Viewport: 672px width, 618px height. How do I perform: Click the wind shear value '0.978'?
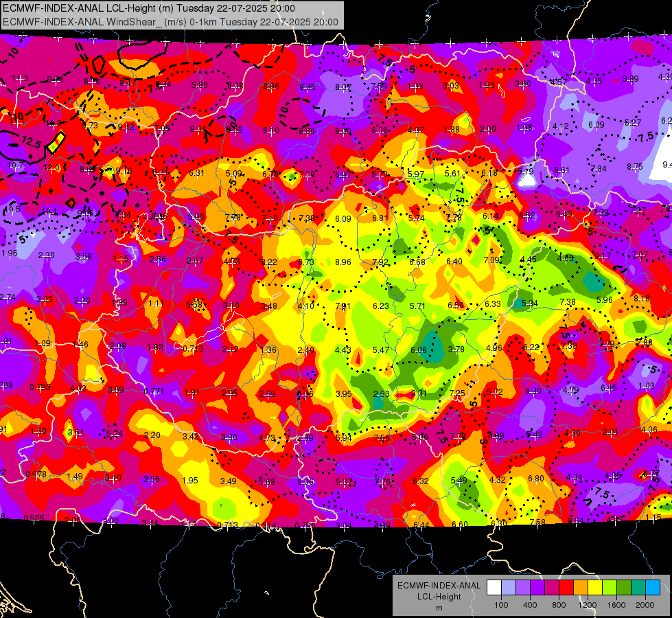(x=36, y=474)
